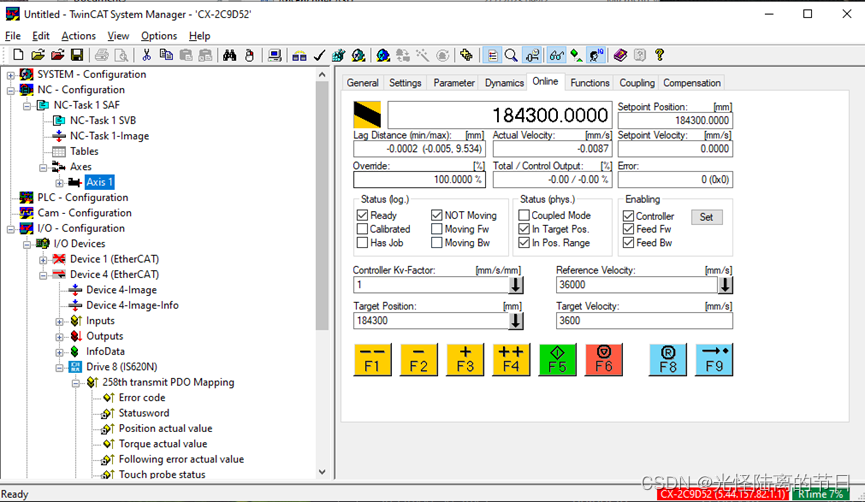This screenshot has height=502, width=865.
Task: Toggle the Coupled Mode checkbox
Action: click(524, 215)
